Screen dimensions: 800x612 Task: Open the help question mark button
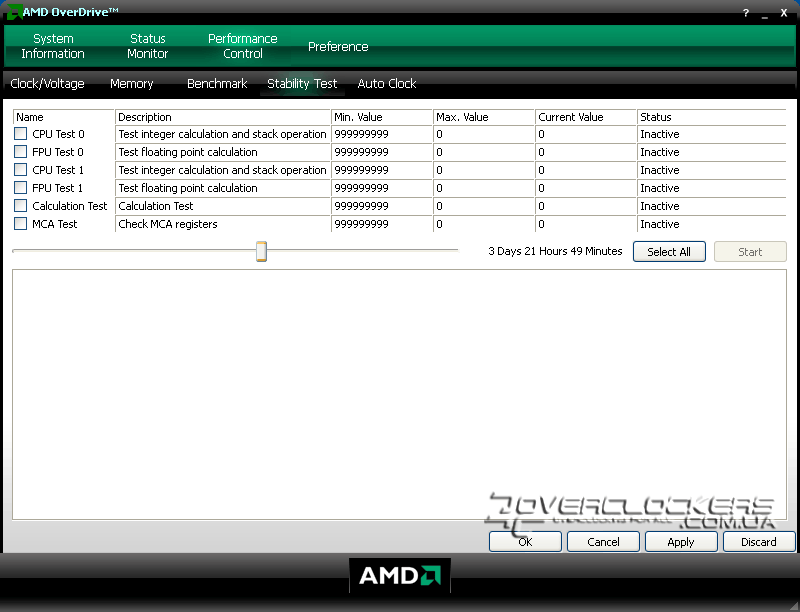click(x=746, y=13)
